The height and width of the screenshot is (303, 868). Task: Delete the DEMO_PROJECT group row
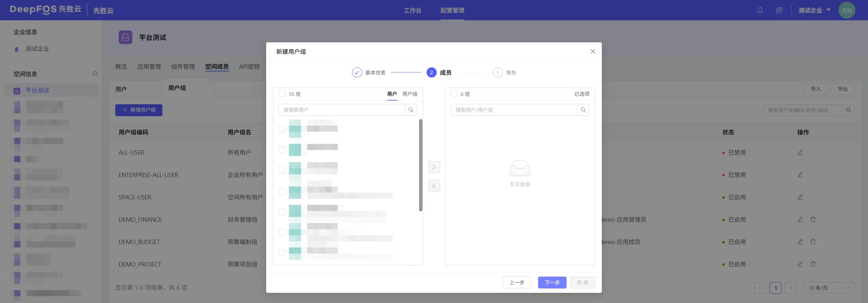(x=813, y=264)
